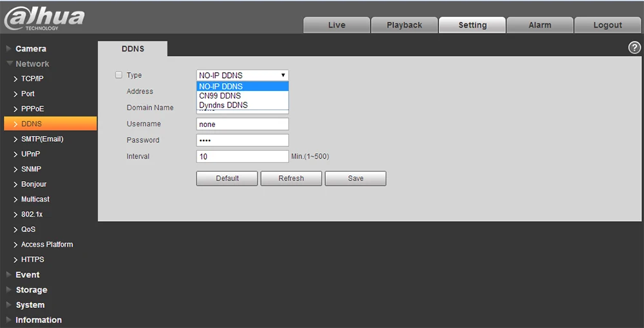This screenshot has height=328, width=644.
Task: Click the Default button
Action: 227,178
